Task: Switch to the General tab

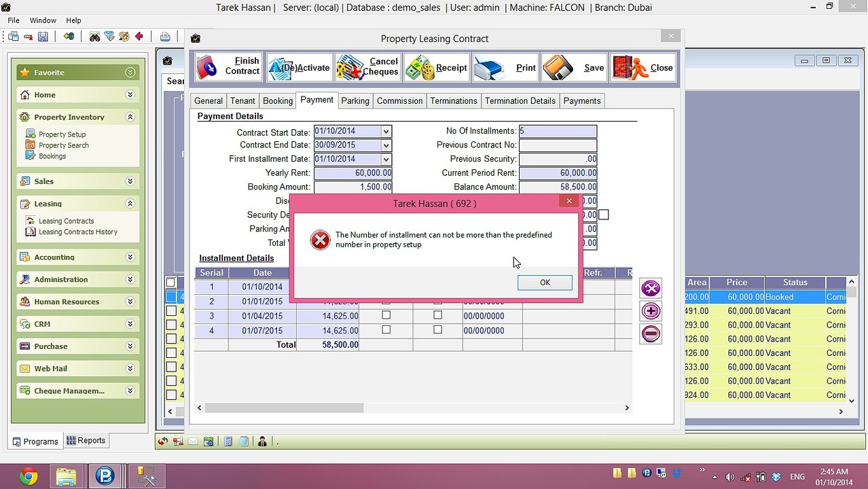Action: click(x=208, y=101)
